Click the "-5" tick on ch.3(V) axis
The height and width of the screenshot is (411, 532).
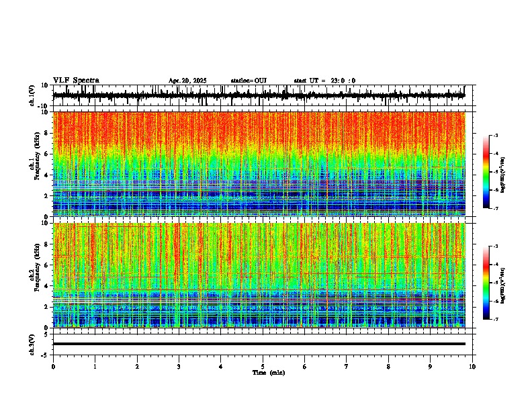45,355
